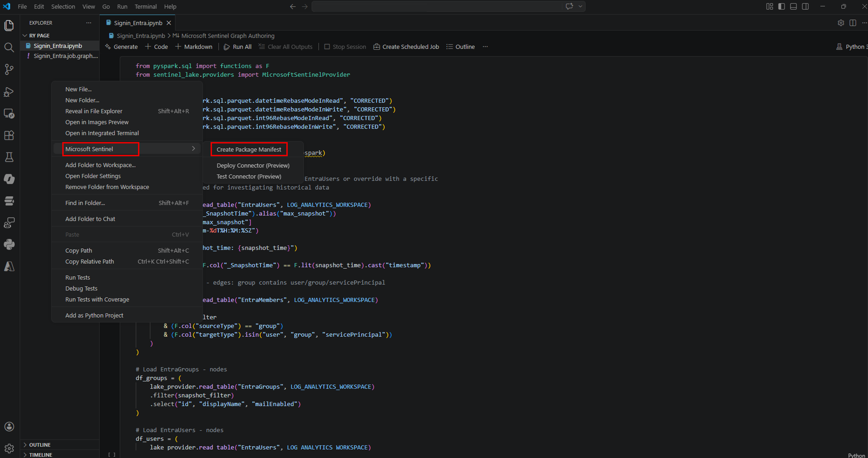Expand the Timeline section
Viewport: 868px width, 458px height.
click(41, 455)
